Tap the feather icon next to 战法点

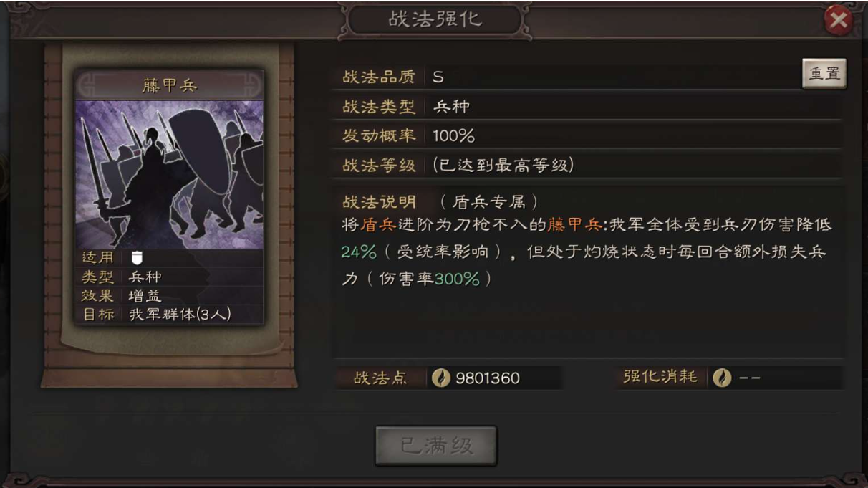442,378
